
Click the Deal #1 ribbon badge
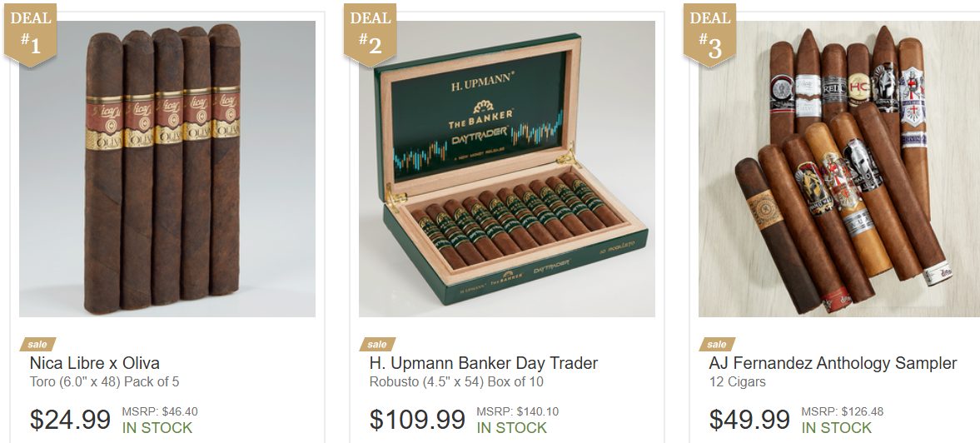coord(31,34)
